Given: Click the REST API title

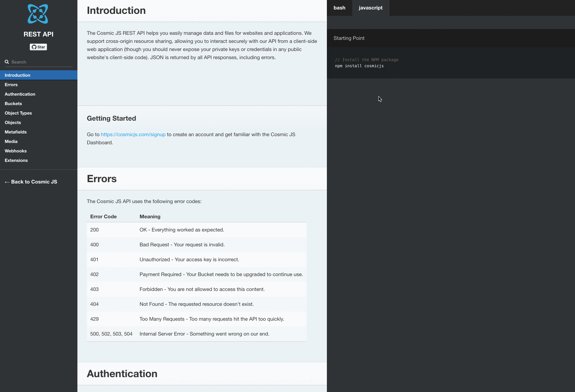Looking at the screenshot, I should point(39,34).
